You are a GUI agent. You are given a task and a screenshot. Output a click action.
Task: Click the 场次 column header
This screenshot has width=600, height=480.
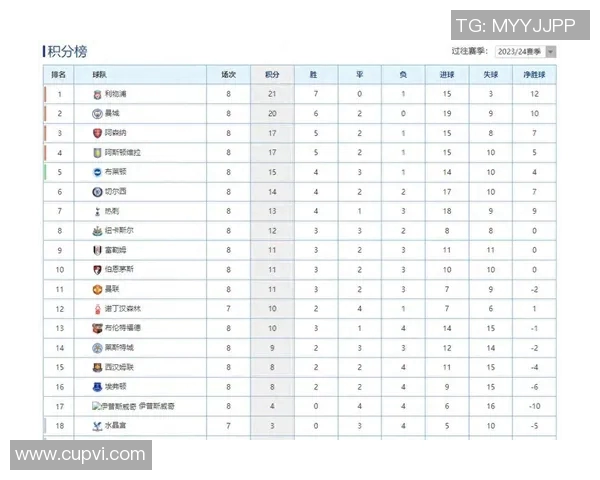tap(229, 74)
